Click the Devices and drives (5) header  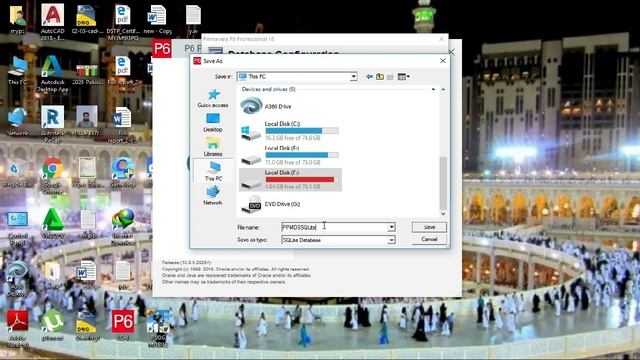[x=268, y=89]
